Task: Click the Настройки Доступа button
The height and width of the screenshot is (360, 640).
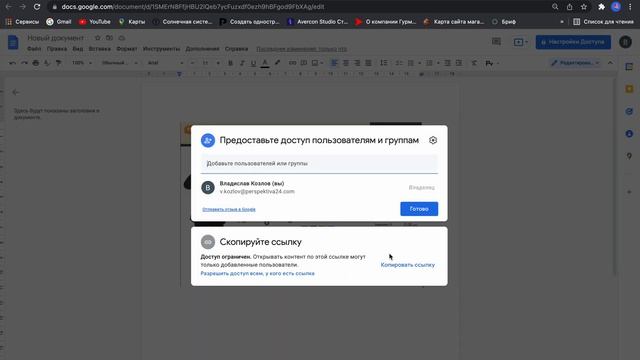Action: 573,42
